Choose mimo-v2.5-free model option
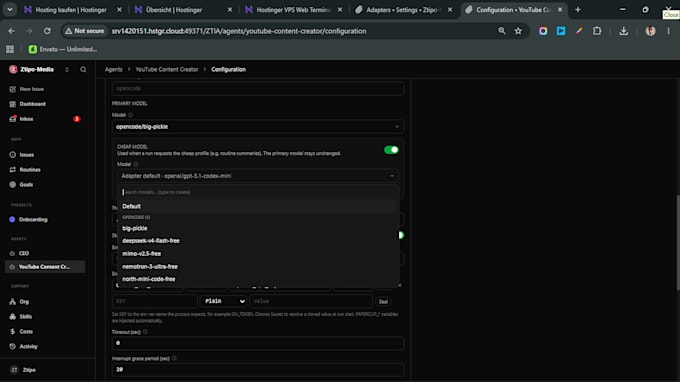This screenshot has height=382, width=680. pyautogui.click(x=258, y=254)
